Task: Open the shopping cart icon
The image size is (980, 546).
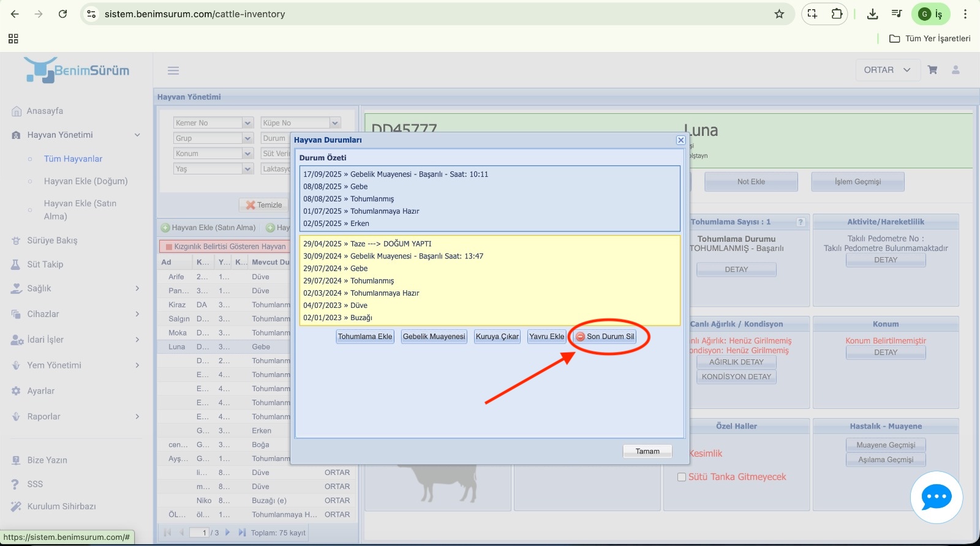Action: coord(932,70)
